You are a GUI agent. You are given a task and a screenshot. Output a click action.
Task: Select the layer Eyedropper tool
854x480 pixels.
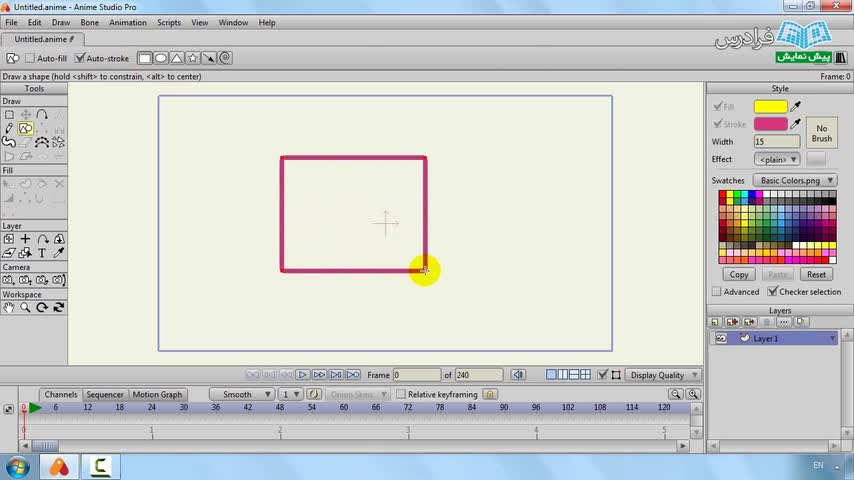pos(59,253)
